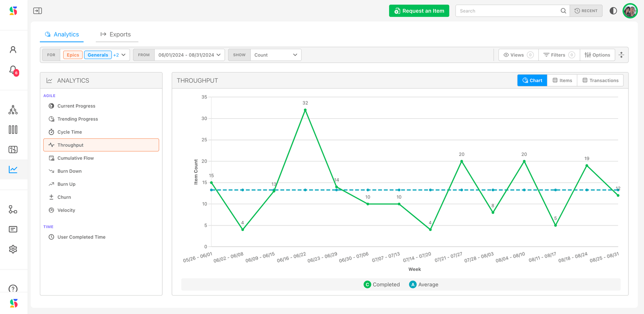Click the help question mark icon
Image resolution: width=644 pixels, height=314 pixels.
pyautogui.click(x=13, y=288)
